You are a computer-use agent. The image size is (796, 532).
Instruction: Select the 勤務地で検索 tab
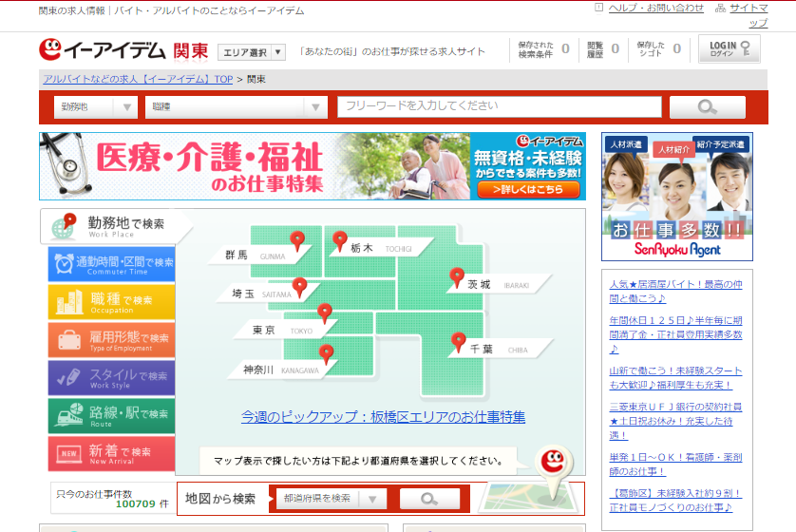click(x=116, y=226)
